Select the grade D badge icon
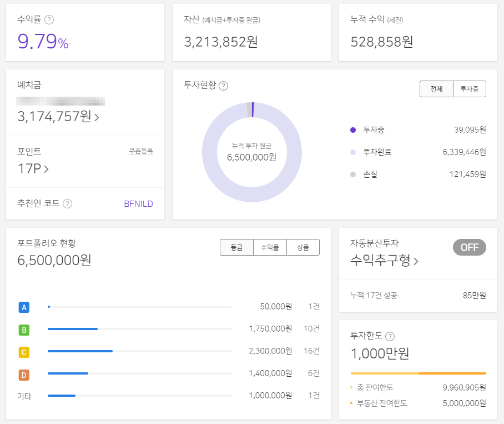 (x=23, y=373)
